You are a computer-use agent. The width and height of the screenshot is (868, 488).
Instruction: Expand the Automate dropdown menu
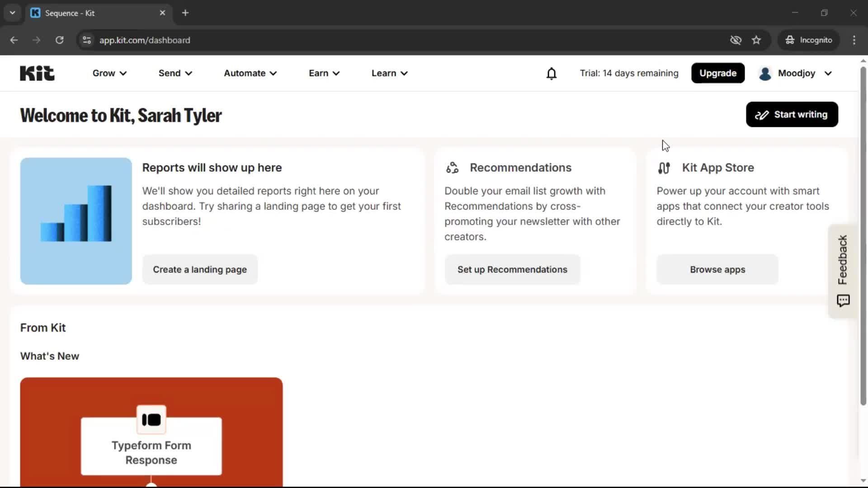click(x=250, y=73)
